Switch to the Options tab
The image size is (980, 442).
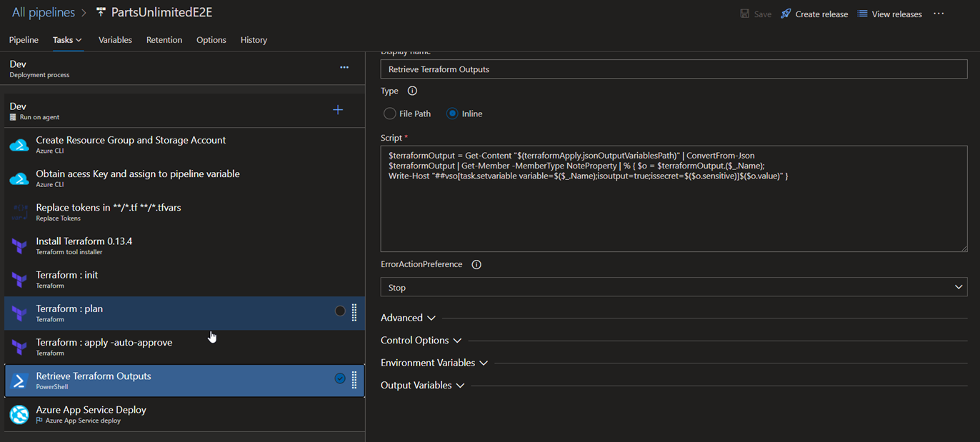pyautogui.click(x=211, y=40)
